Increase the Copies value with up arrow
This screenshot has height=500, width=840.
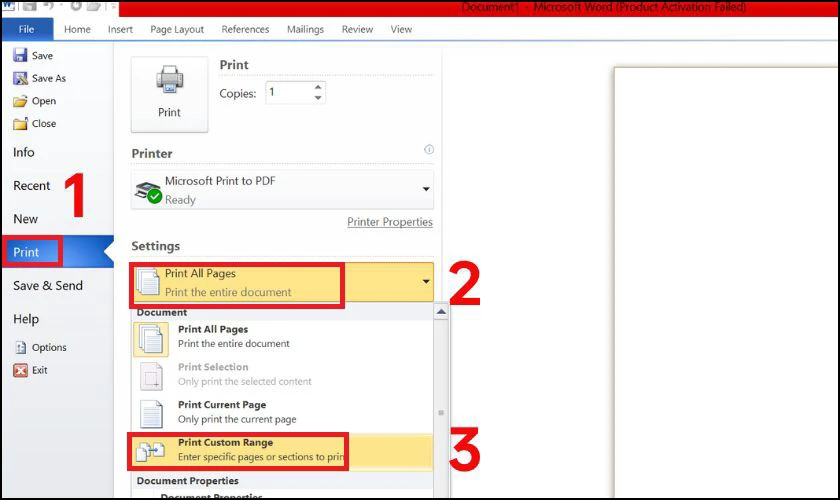click(x=318, y=87)
